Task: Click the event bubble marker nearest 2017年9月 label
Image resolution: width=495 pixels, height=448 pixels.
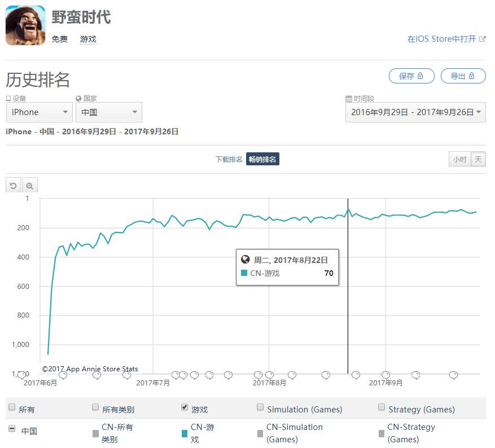Action: pyautogui.click(x=386, y=375)
